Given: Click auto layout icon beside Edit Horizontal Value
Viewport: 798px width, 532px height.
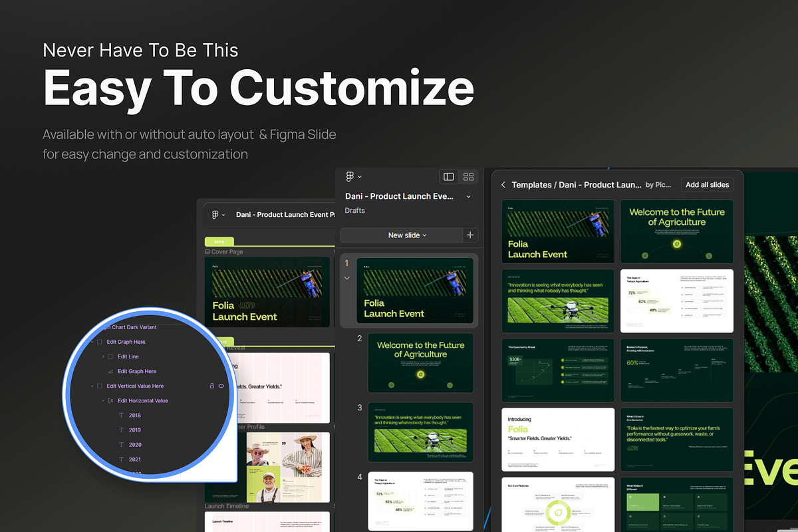Looking at the screenshot, I should click(x=110, y=400).
